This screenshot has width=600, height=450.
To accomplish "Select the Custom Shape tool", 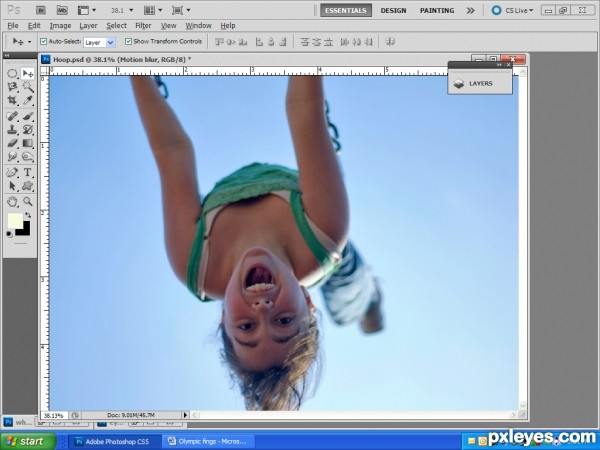I will 28,186.
